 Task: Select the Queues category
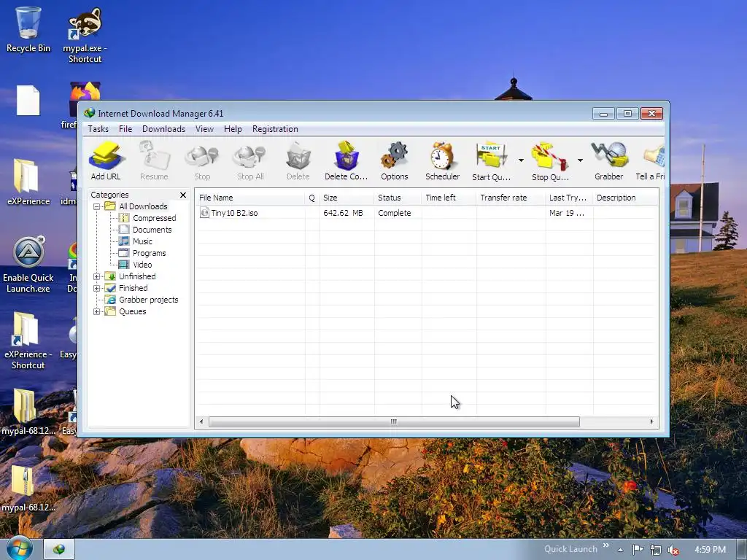tap(133, 311)
